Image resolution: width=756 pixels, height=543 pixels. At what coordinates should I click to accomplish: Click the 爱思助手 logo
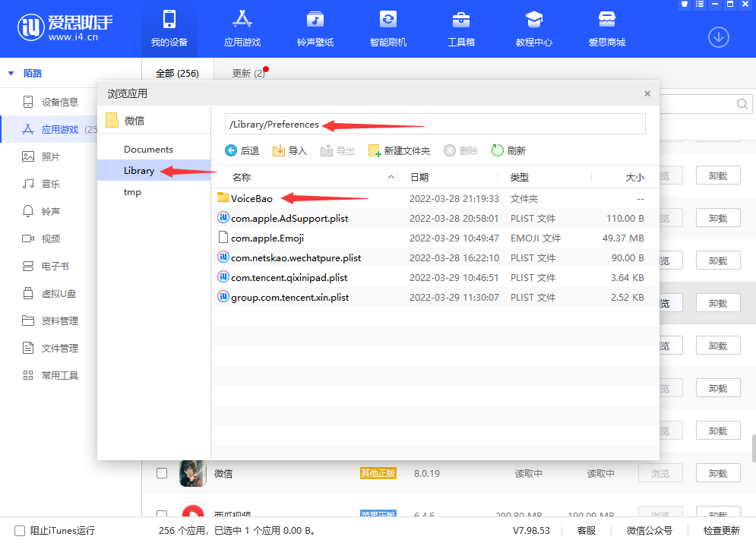tap(65, 27)
